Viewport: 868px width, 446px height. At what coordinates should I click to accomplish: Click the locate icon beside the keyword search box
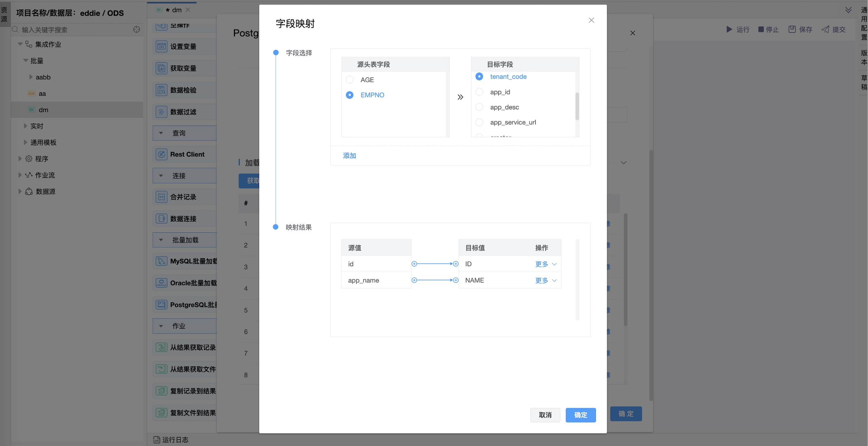(x=137, y=30)
